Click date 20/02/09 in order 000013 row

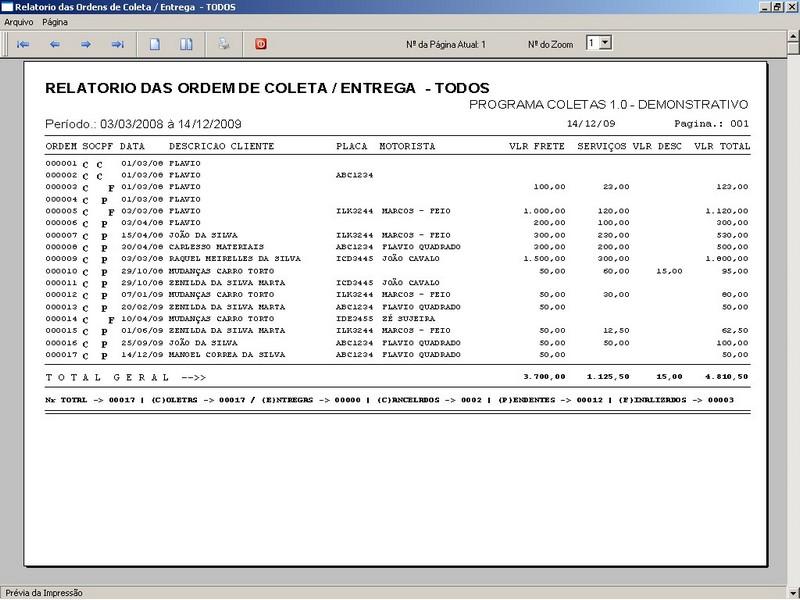(x=142, y=307)
